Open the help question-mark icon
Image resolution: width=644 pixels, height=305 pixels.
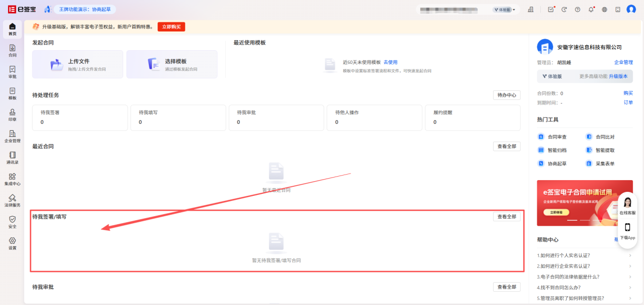(x=577, y=10)
